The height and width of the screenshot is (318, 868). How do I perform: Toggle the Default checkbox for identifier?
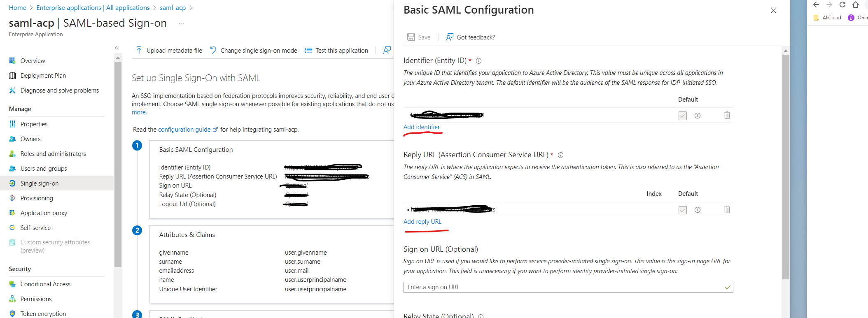click(682, 116)
